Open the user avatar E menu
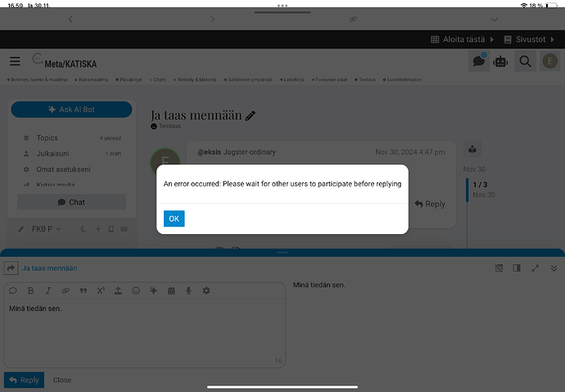This screenshot has height=392, width=565. (550, 61)
